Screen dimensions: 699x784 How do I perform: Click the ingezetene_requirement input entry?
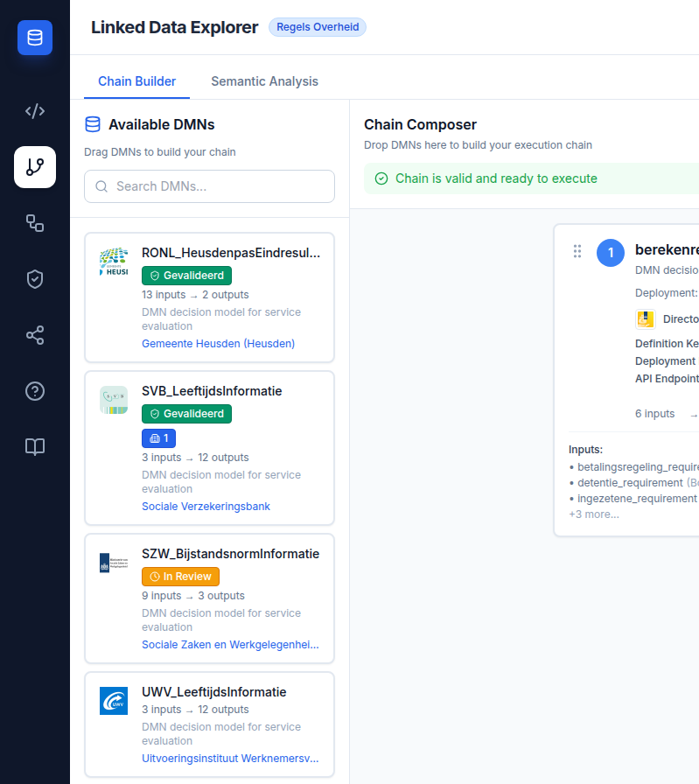(633, 499)
